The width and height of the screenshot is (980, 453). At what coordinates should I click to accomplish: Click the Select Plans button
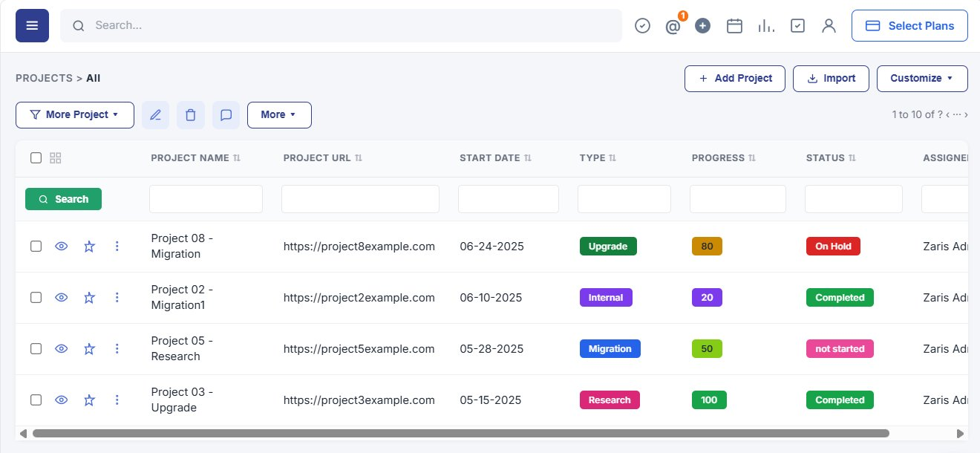909,26
